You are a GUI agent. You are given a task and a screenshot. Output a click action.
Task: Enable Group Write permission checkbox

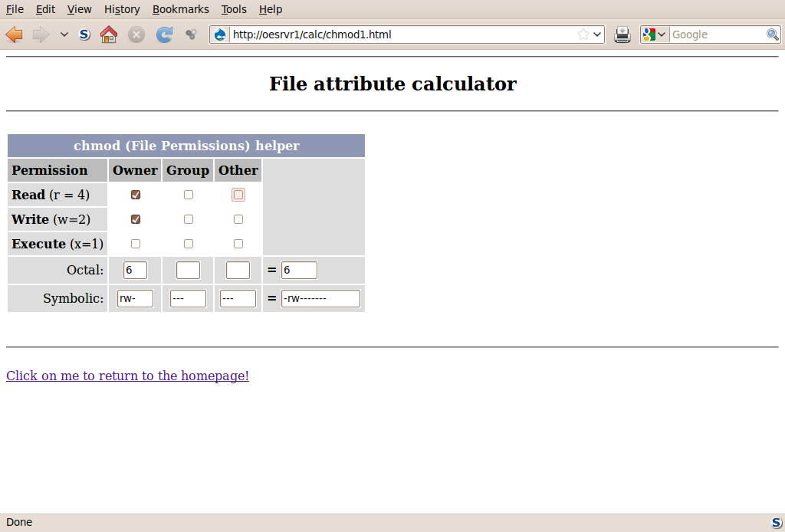click(189, 219)
